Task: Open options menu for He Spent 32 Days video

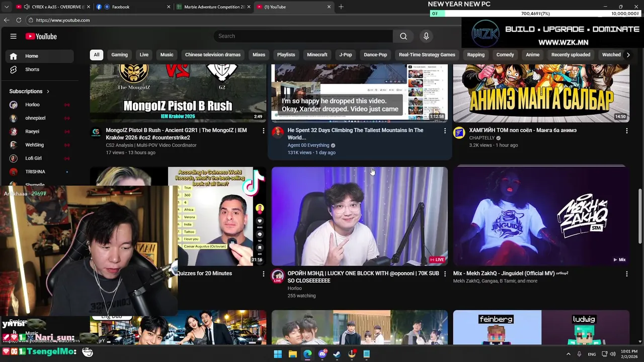Action: 445,131
